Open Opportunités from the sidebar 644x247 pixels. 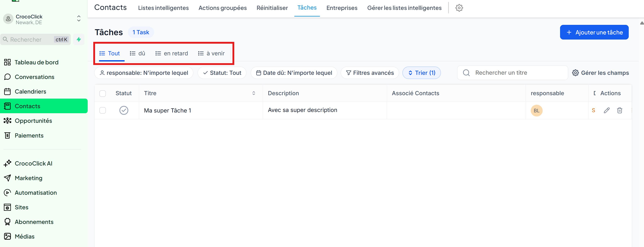(x=33, y=121)
